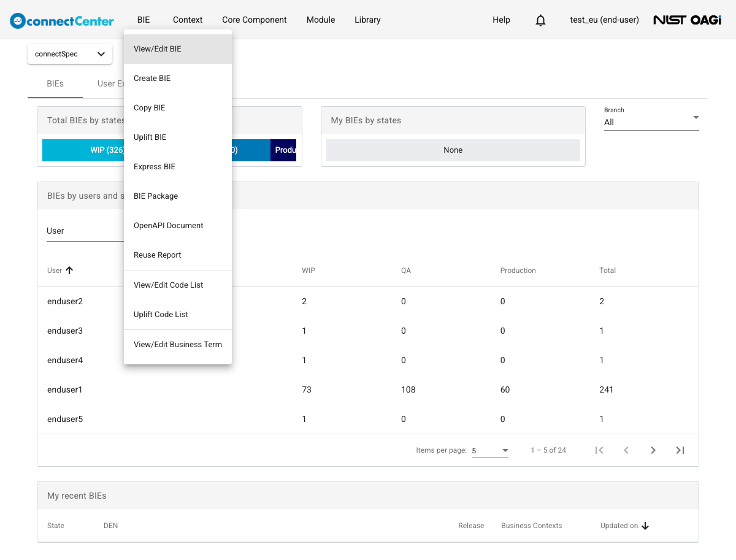
Task: Open the notifications bell icon
Action: point(540,20)
